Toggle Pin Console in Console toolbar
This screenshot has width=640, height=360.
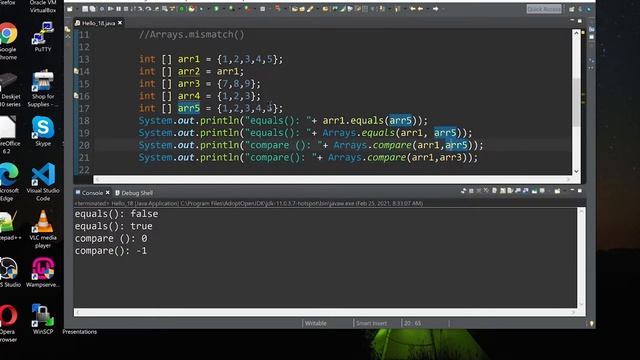(x=534, y=191)
